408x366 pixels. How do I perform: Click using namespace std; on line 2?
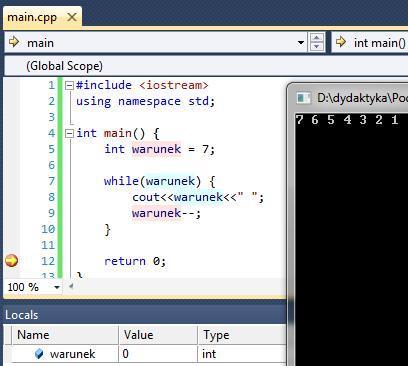click(x=146, y=101)
